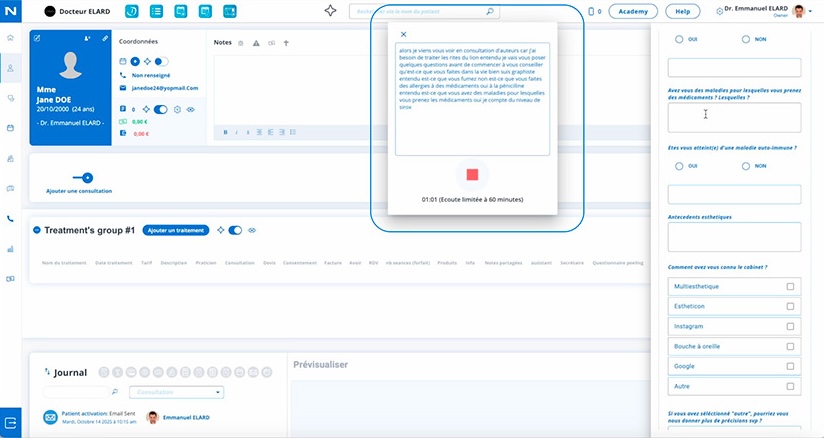This screenshot has height=438, width=824.
Task: Click the AI sparkle icon in top bar
Action: click(331, 11)
